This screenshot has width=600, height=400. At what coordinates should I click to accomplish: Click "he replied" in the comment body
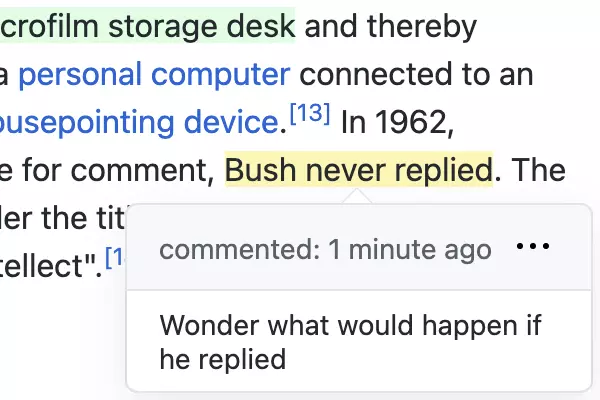[222, 357]
